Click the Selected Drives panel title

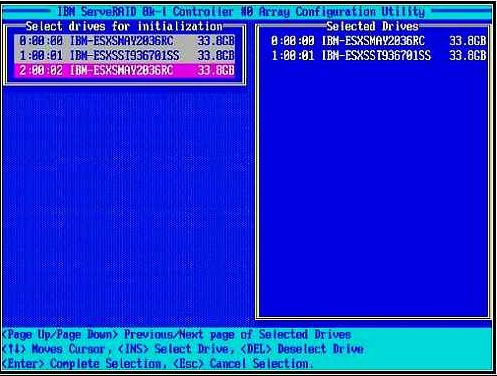372,26
